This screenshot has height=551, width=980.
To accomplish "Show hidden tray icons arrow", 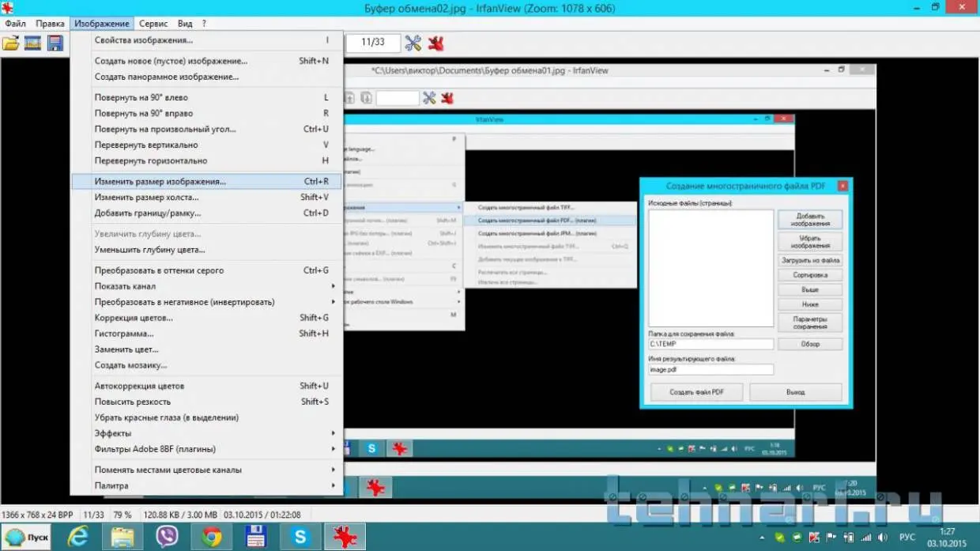I will coord(763,537).
